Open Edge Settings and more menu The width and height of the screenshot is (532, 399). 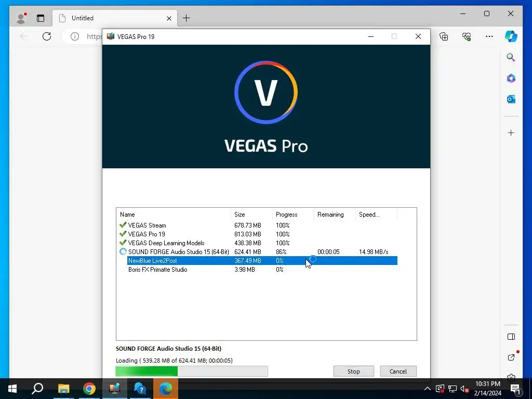[x=489, y=36]
